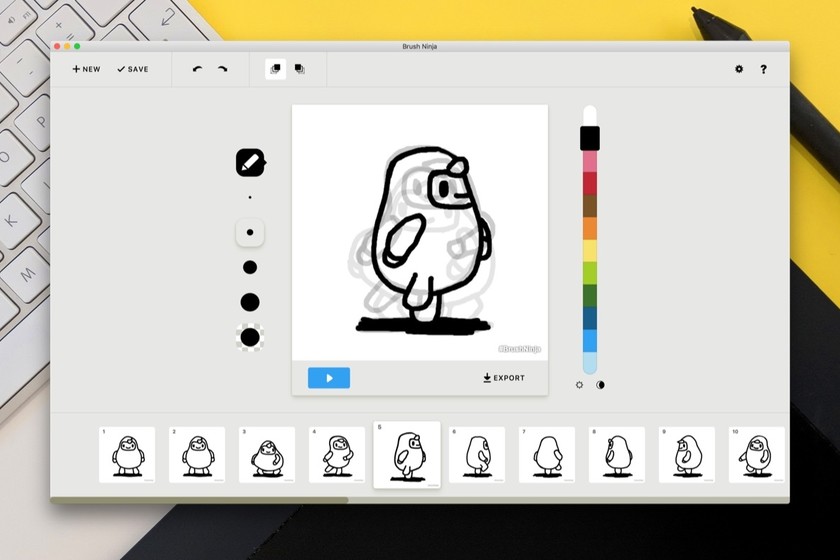Select frame 3 thumbnail

[267, 454]
